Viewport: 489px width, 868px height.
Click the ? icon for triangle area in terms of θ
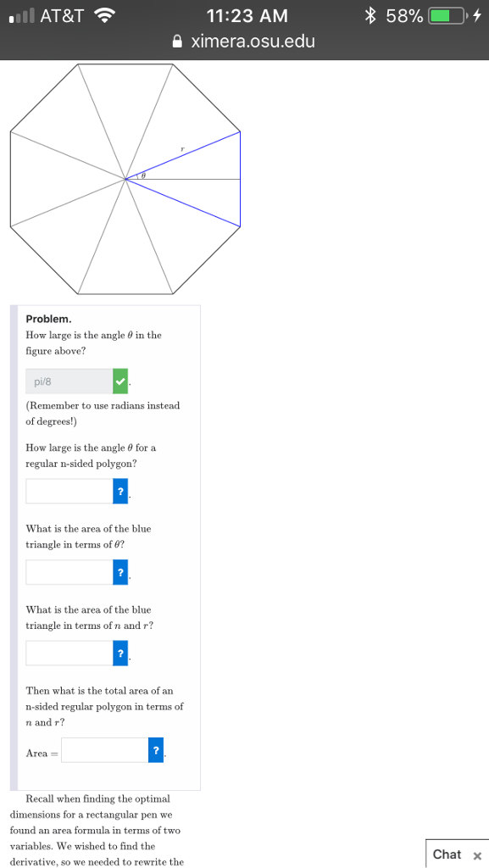tap(119, 572)
